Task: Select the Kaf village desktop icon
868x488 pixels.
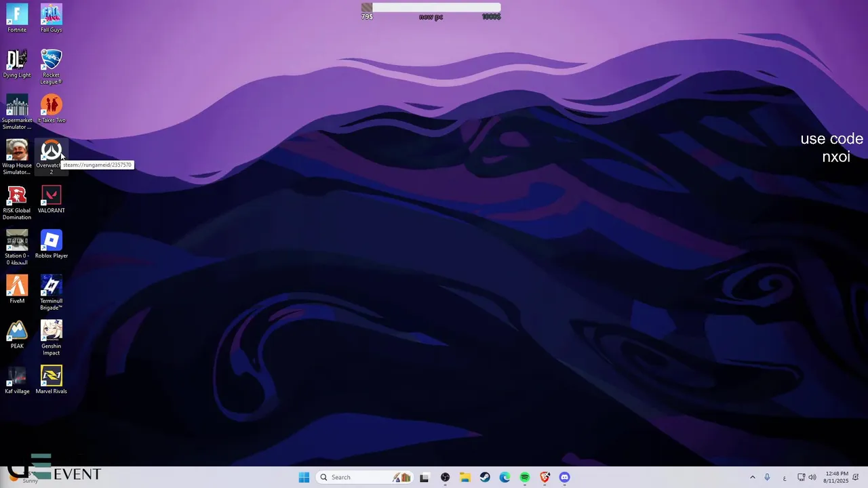Action: coord(17,380)
